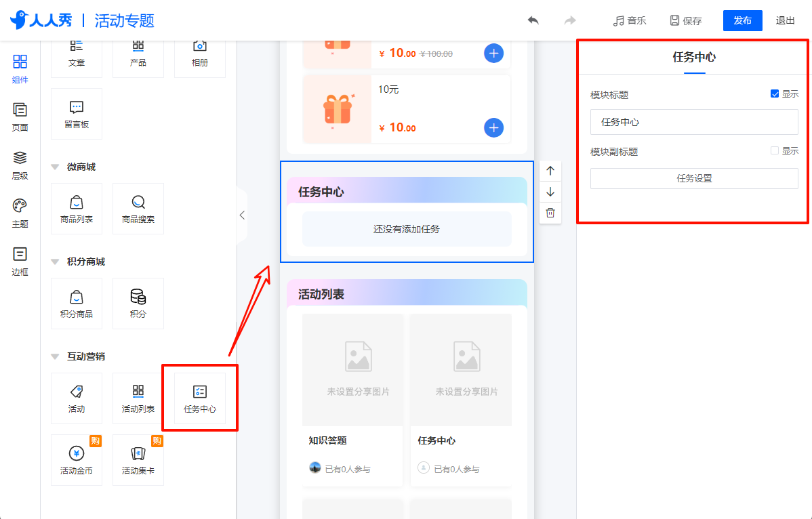The height and width of the screenshot is (519, 812).
Task: Open the 边框 border tab
Action: click(x=20, y=262)
